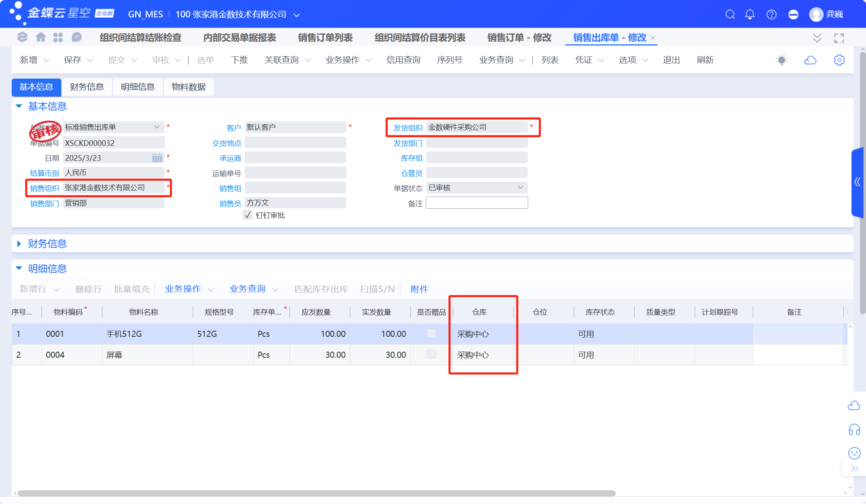Collapse the 明细信息 section
This screenshot has height=504, width=866.
(x=19, y=268)
